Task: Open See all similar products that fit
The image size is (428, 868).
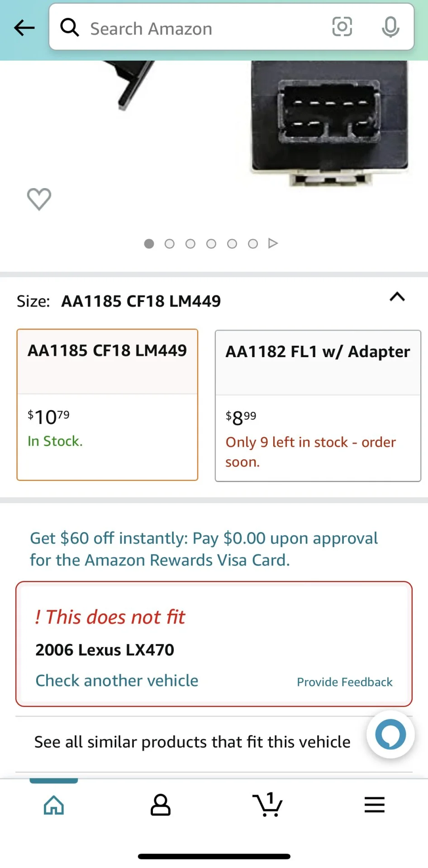Action: [x=192, y=742]
